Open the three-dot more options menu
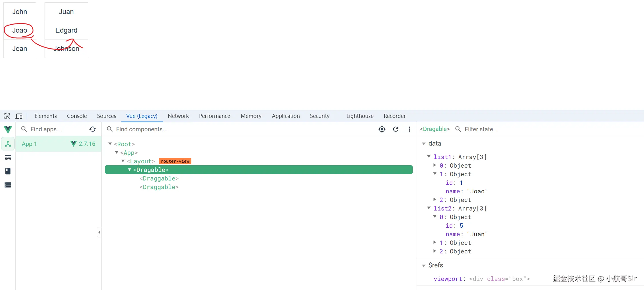This screenshot has height=290, width=644. (409, 129)
